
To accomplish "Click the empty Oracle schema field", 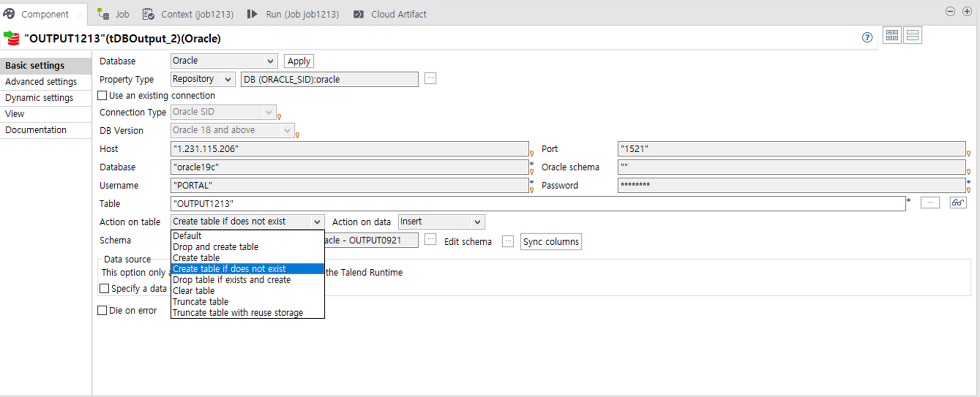I will click(791, 167).
